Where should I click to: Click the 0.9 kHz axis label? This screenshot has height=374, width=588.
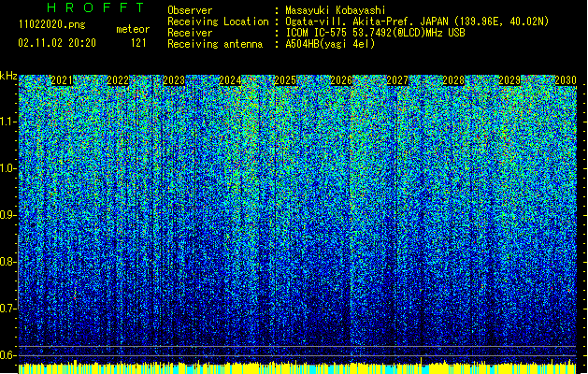(x=8, y=215)
